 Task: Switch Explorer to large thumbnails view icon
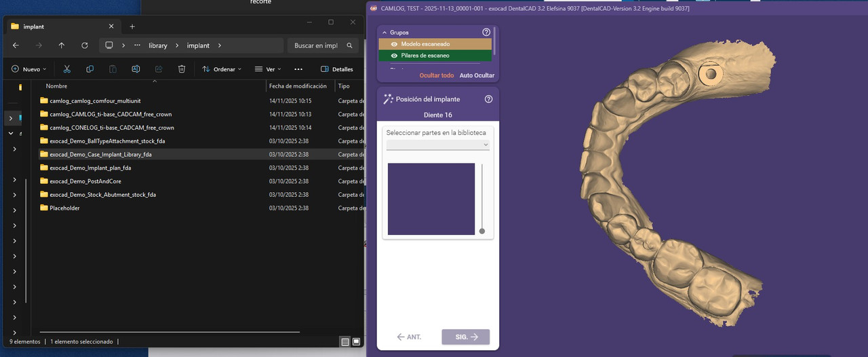(x=356, y=341)
